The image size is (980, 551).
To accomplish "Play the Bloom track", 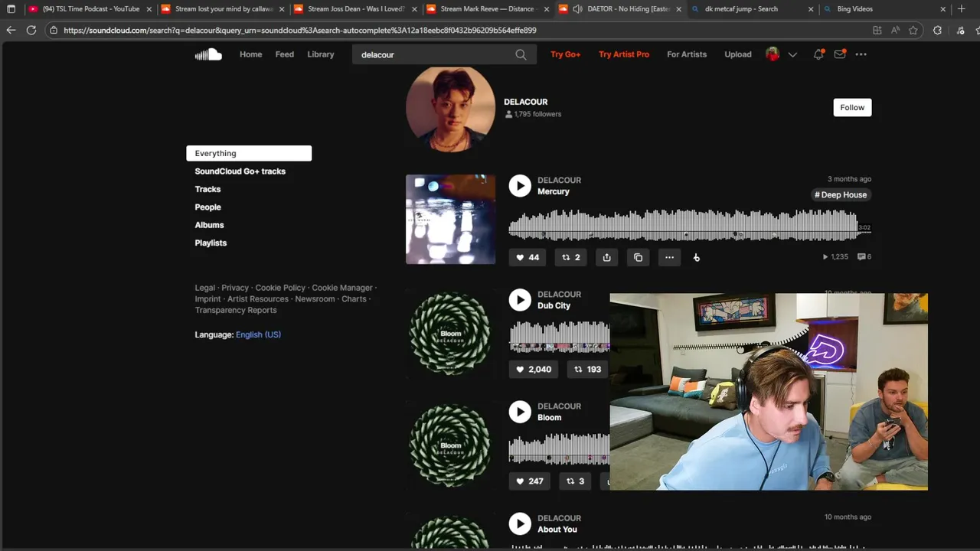I will (x=520, y=412).
